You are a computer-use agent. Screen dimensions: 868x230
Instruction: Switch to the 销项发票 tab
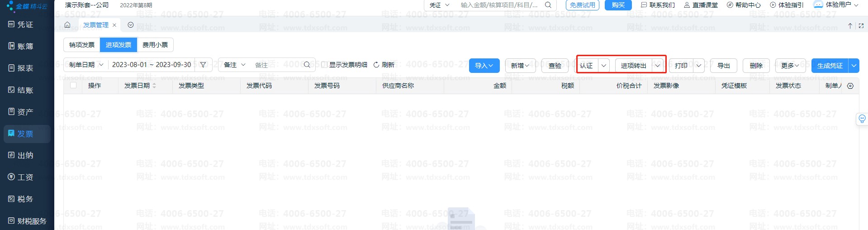pos(82,45)
